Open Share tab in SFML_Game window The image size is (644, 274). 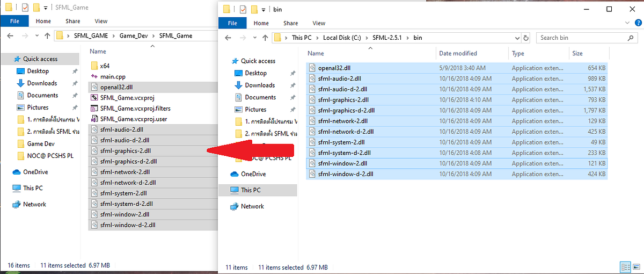(72, 21)
